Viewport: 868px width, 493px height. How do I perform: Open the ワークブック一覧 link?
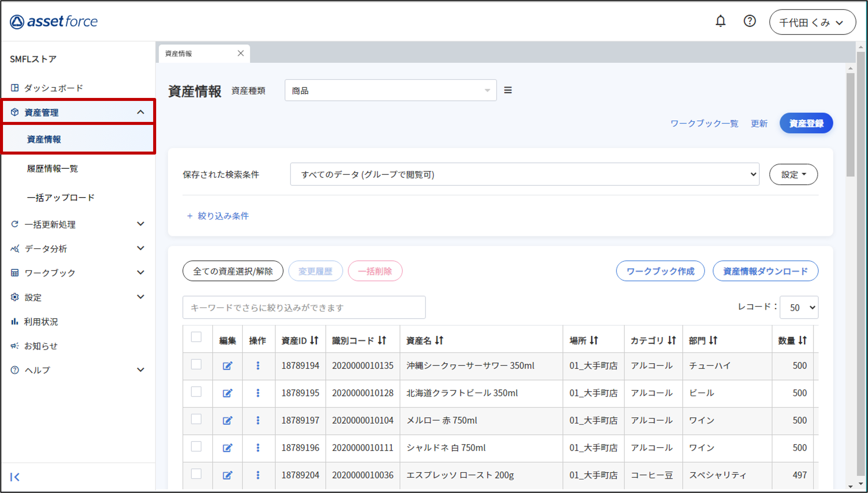coord(704,123)
